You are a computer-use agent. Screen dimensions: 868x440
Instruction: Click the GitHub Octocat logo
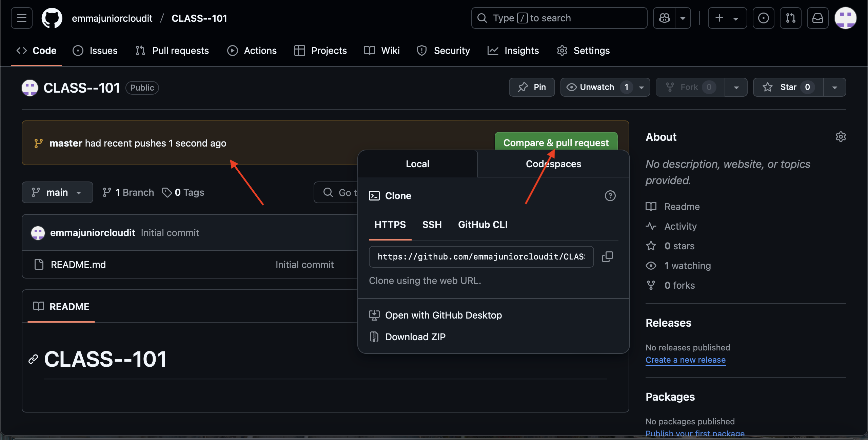[52, 18]
